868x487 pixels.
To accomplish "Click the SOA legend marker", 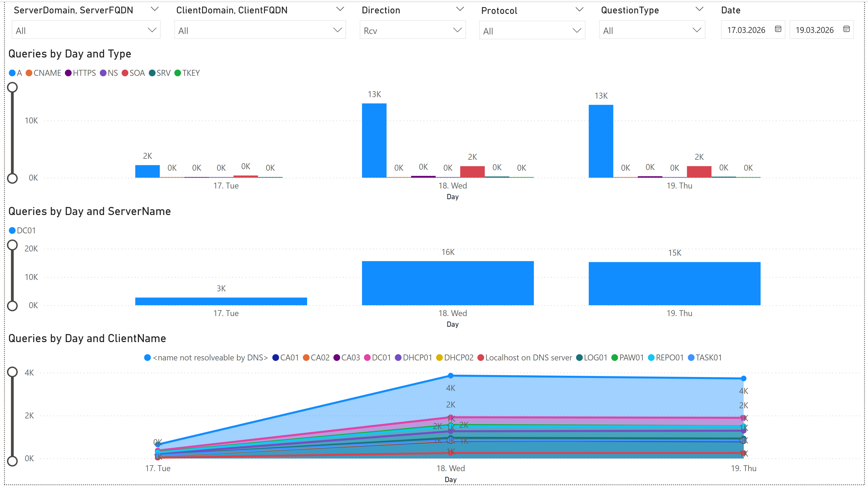I will pyautogui.click(x=125, y=73).
